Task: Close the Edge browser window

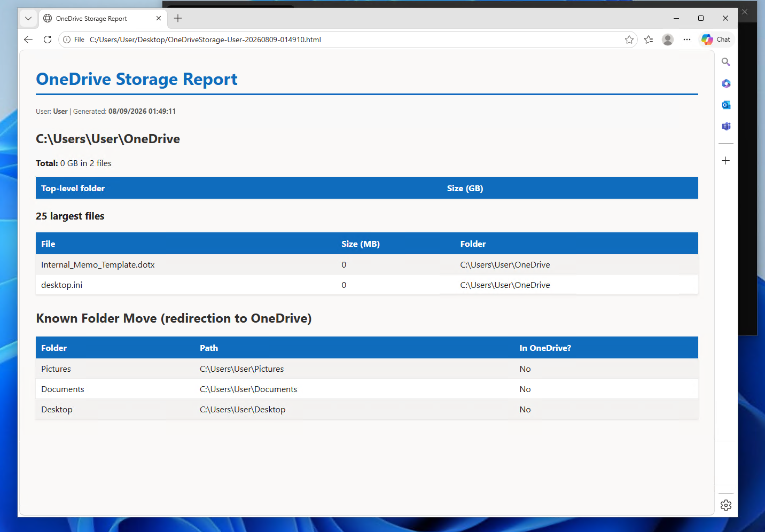Action: (x=725, y=18)
